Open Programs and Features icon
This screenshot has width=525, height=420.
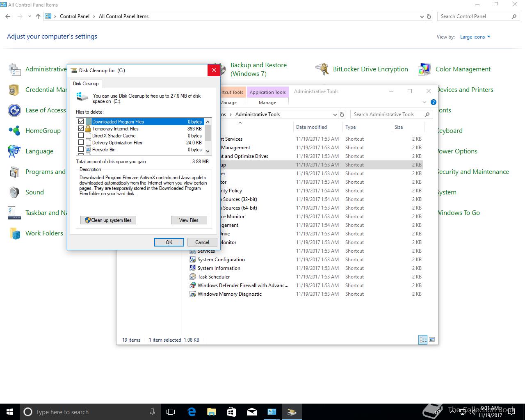click(x=14, y=172)
